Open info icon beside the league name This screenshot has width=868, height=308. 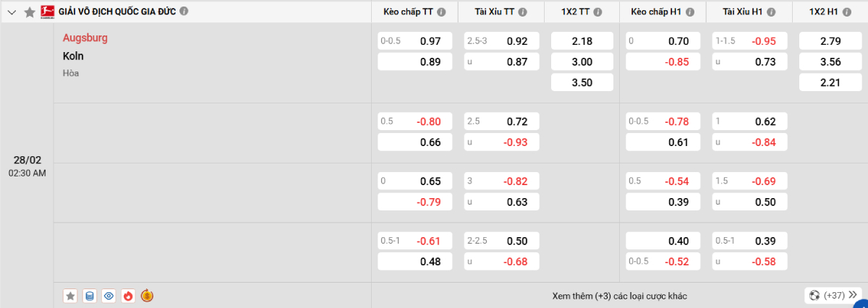point(184,12)
